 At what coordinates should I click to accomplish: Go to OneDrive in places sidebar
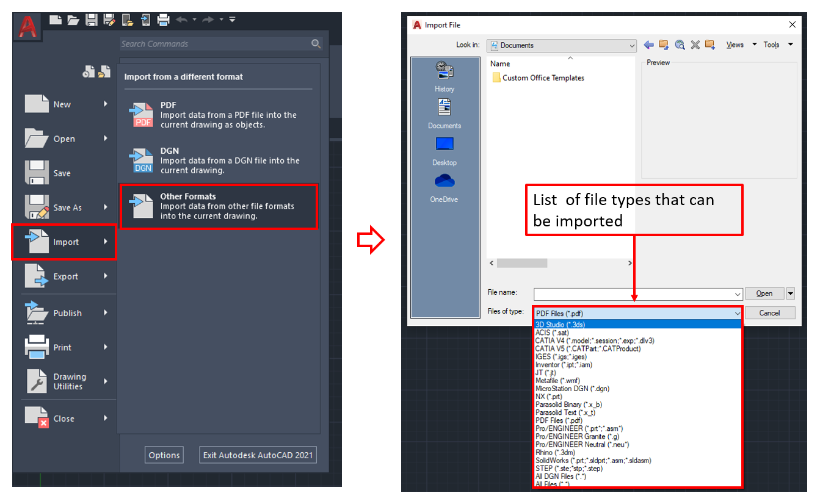coord(444,189)
